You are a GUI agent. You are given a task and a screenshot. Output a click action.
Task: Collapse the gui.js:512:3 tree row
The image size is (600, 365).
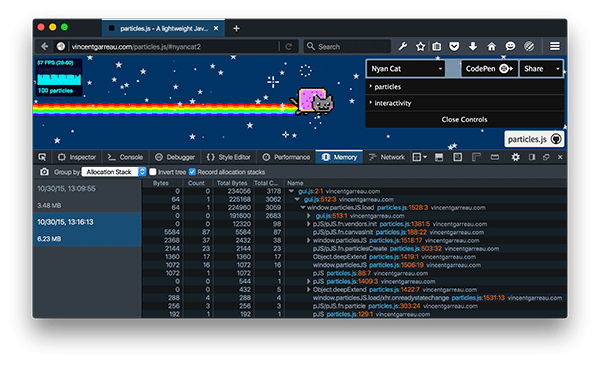pyautogui.click(x=297, y=199)
